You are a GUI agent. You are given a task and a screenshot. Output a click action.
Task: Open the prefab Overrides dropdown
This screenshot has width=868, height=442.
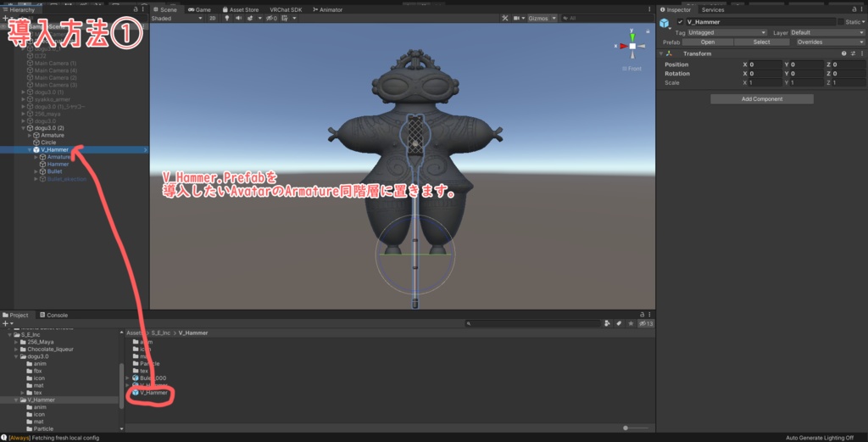click(831, 42)
